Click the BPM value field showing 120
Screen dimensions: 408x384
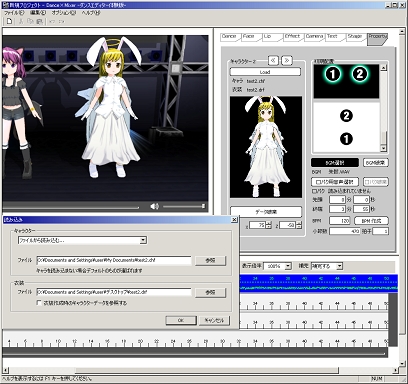point(340,221)
